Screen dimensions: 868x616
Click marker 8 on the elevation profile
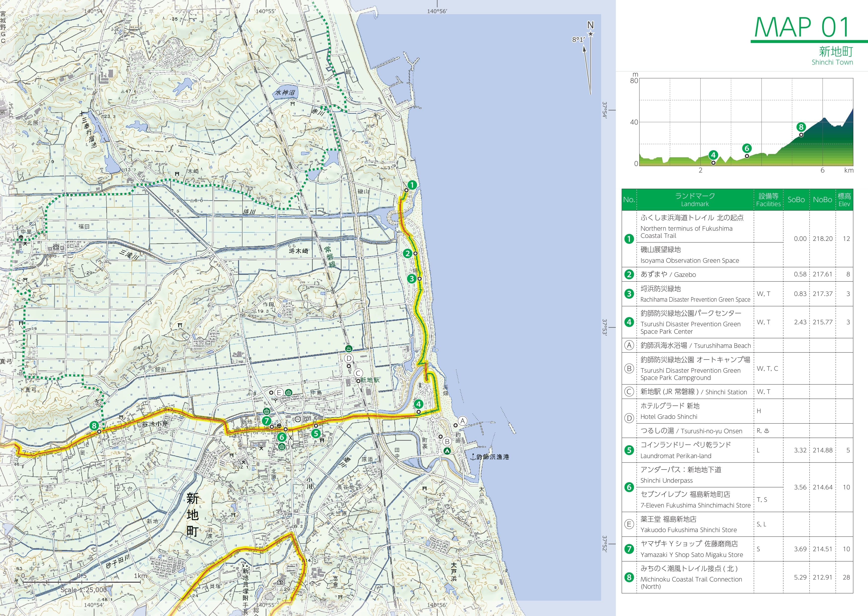coord(801,127)
